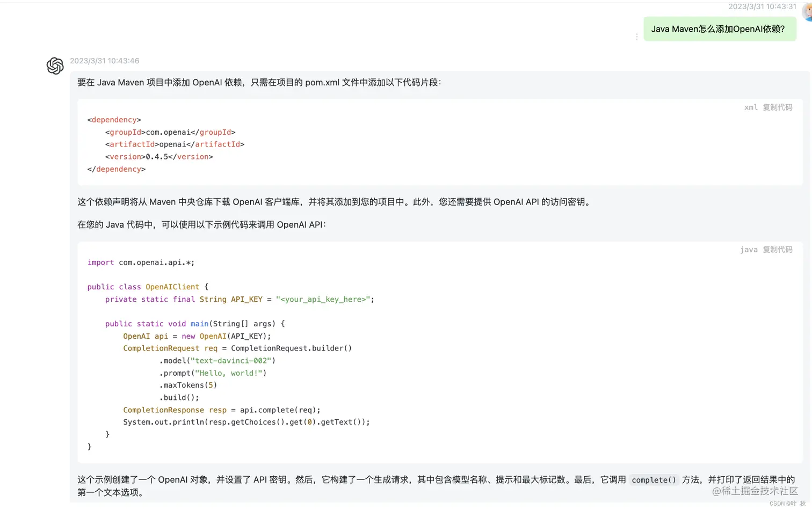
Task: Click the user message bubble about Java Maven
Action: point(720,29)
